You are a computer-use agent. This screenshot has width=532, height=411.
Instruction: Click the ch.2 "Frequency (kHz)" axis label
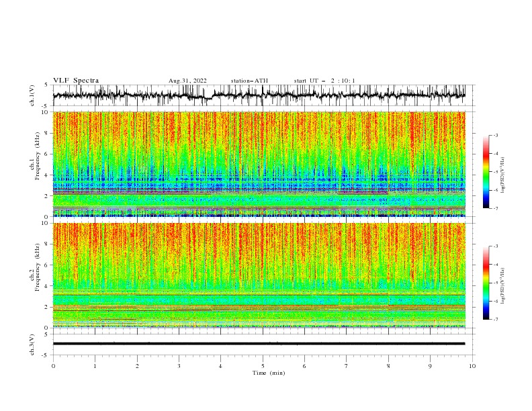[38, 267]
